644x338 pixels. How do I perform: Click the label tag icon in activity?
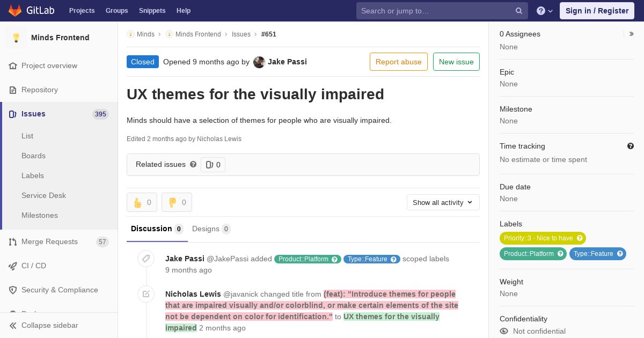tap(146, 259)
